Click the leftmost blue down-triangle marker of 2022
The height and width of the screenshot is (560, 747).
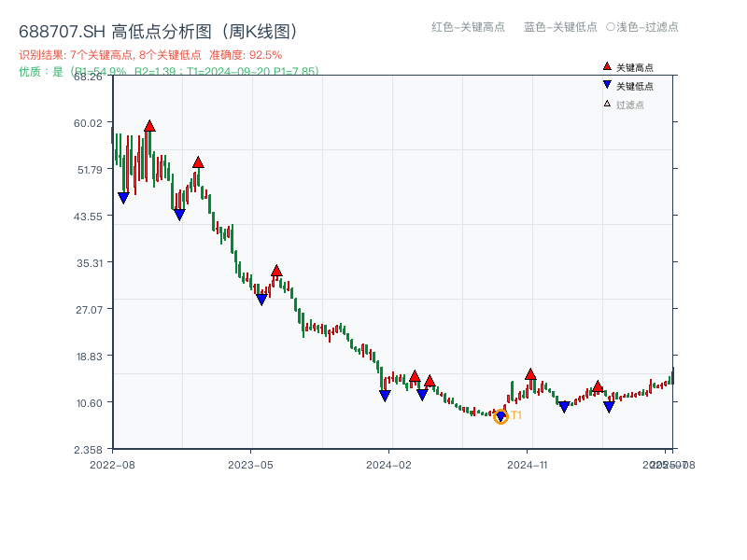pos(123,197)
